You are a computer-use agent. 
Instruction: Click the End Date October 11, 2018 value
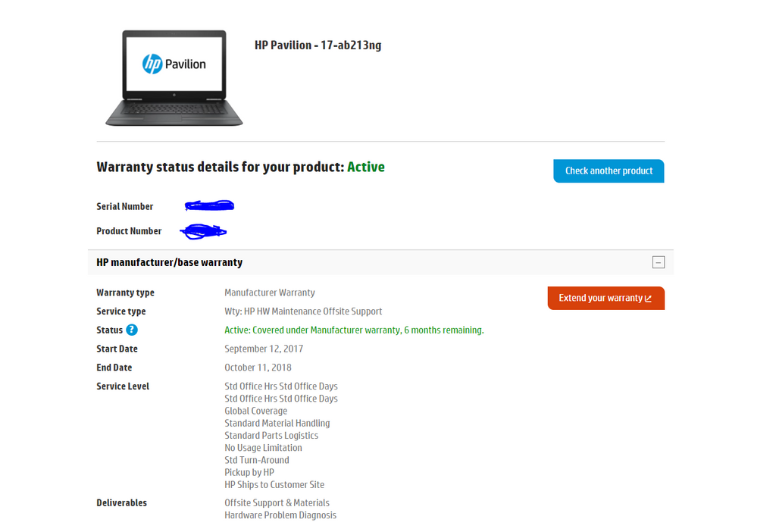pyautogui.click(x=258, y=368)
